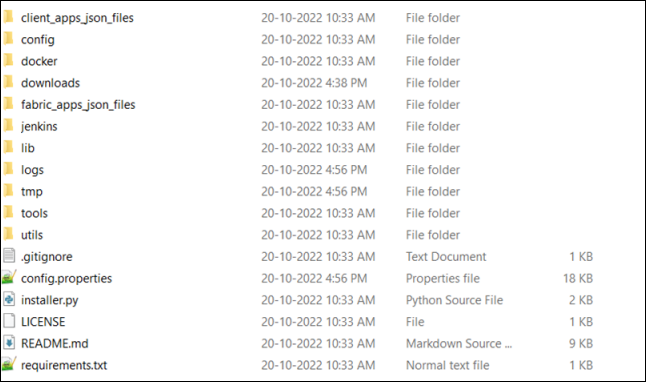Click the tmp folder name
Screen dimensions: 646x382
[x=32, y=192]
